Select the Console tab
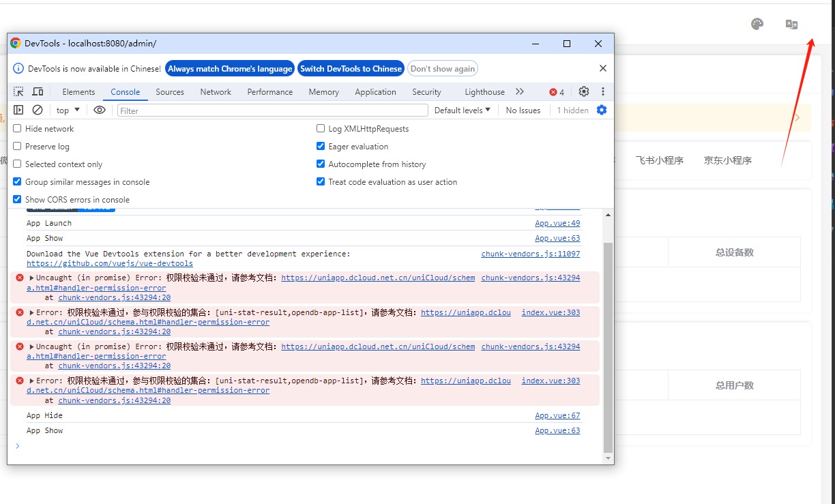This screenshot has height=504, width=835. (126, 92)
